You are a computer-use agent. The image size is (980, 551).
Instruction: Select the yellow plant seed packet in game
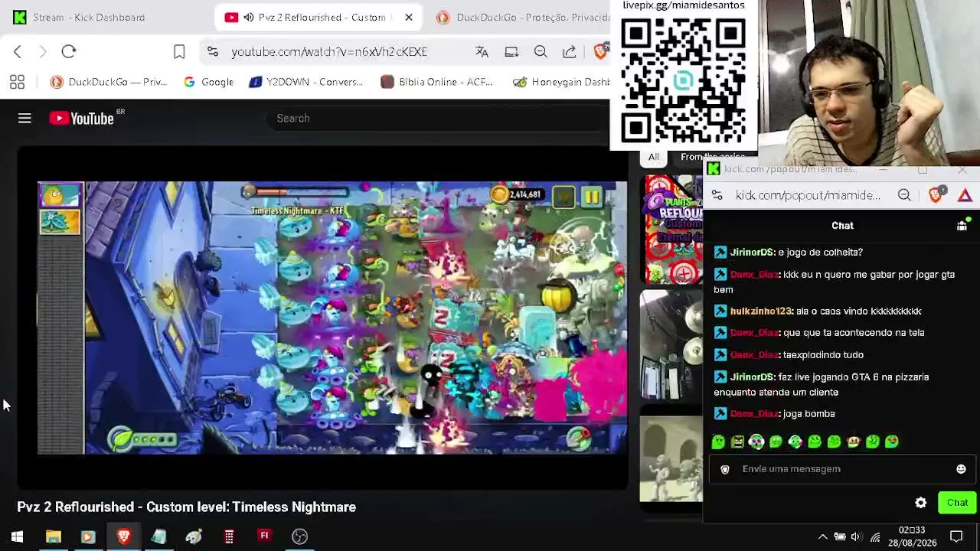point(60,196)
